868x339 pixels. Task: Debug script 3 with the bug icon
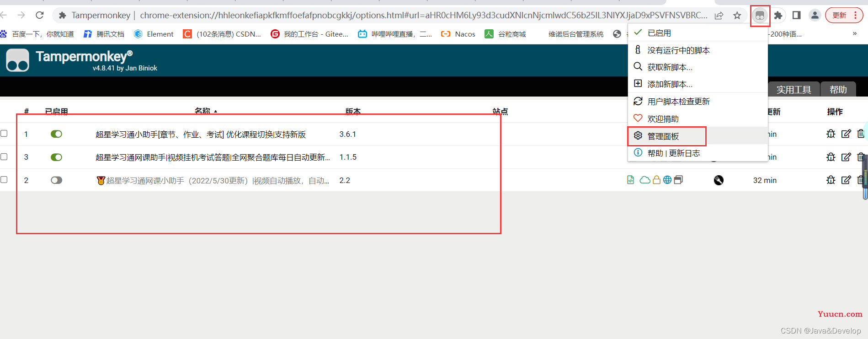831,157
